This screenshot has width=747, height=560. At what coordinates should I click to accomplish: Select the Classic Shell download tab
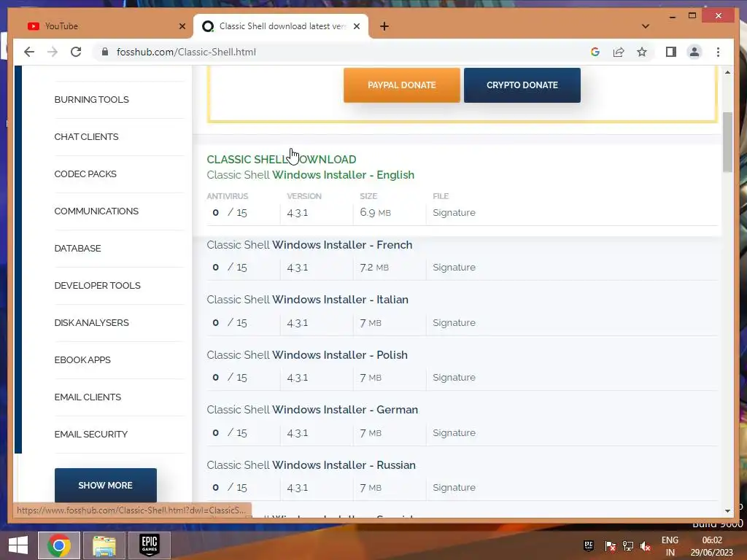[281, 26]
